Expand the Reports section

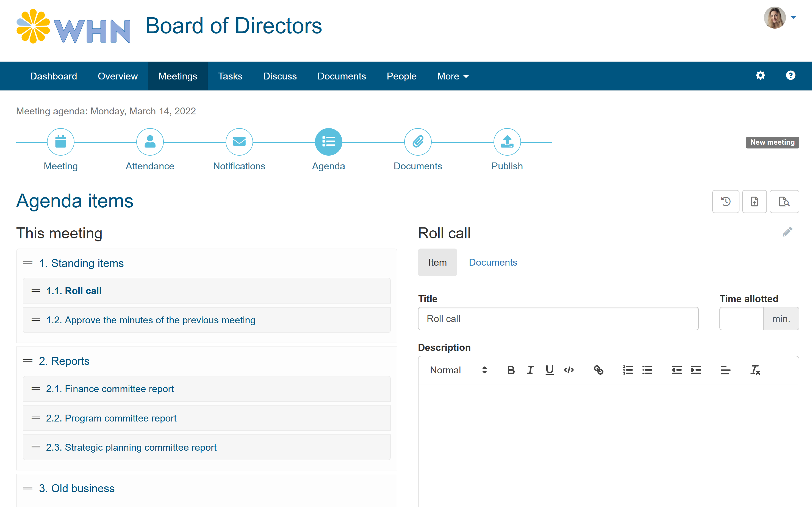[64, 361]
